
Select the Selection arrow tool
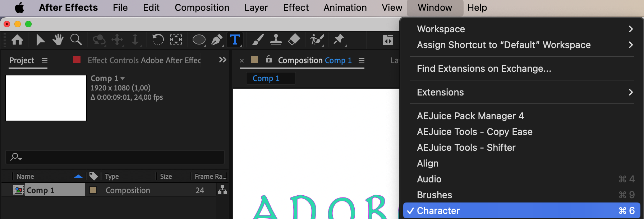40,40
